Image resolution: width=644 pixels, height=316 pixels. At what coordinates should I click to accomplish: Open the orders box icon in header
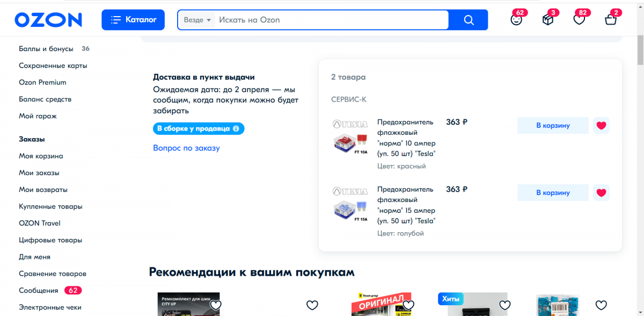tap(547, 20)
